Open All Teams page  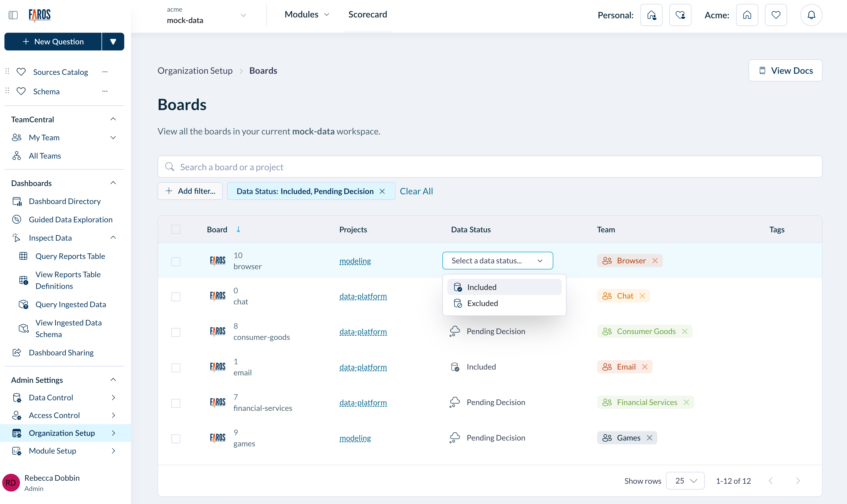point(45,156)
